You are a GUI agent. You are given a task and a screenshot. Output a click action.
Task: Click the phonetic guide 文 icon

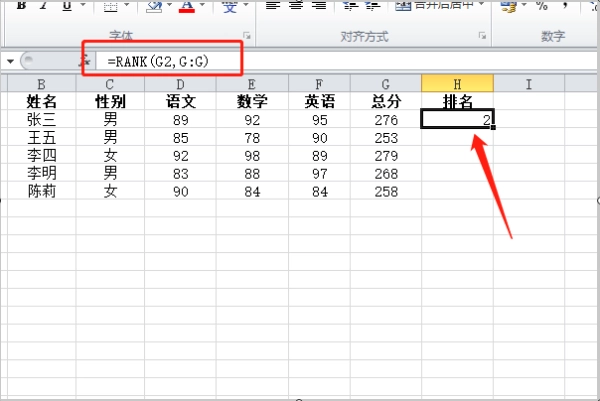click(x=230, y=5)
